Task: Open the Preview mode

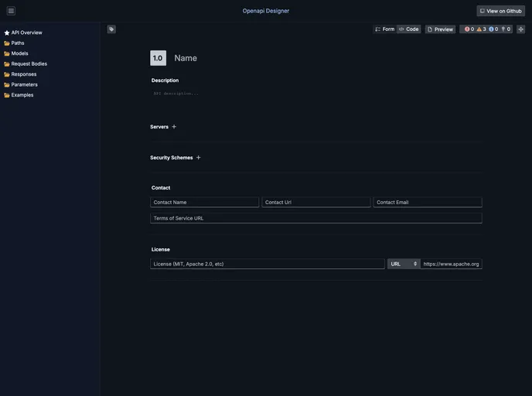Action: coord(440,29)
